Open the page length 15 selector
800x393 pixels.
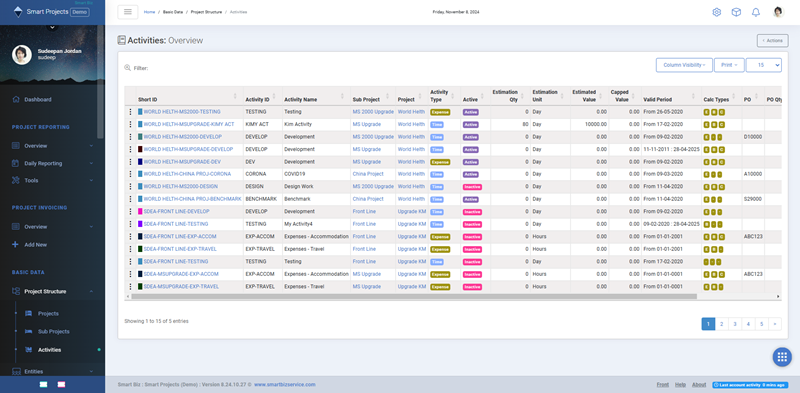[763, 65]
